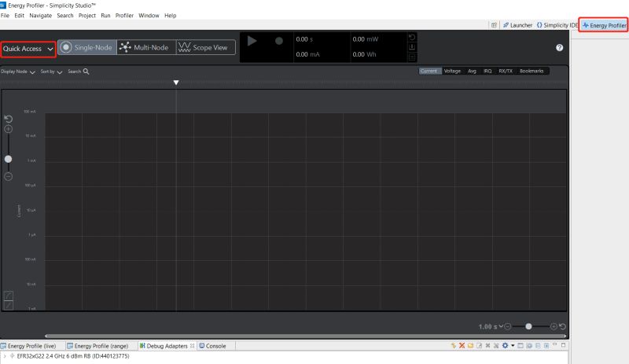Select Single-Node view mode
The image size is (629, 364).
click(87, 47)
